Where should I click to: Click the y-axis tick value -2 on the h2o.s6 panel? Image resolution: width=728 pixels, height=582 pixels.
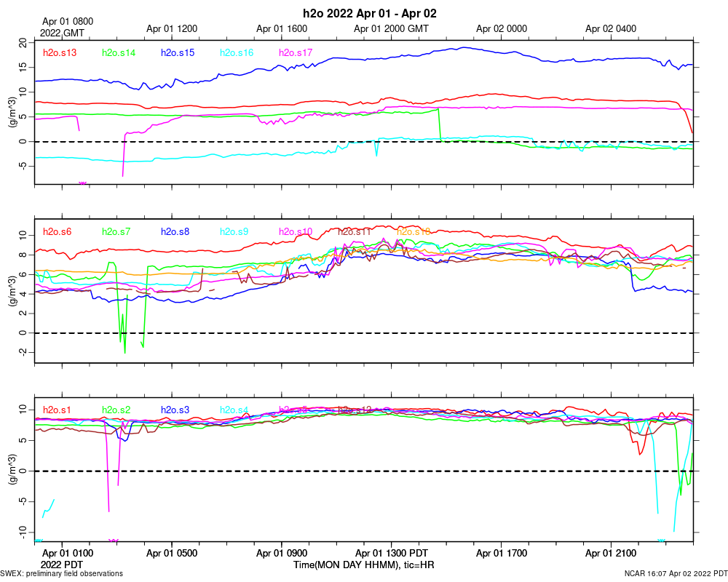coord(23,352)
